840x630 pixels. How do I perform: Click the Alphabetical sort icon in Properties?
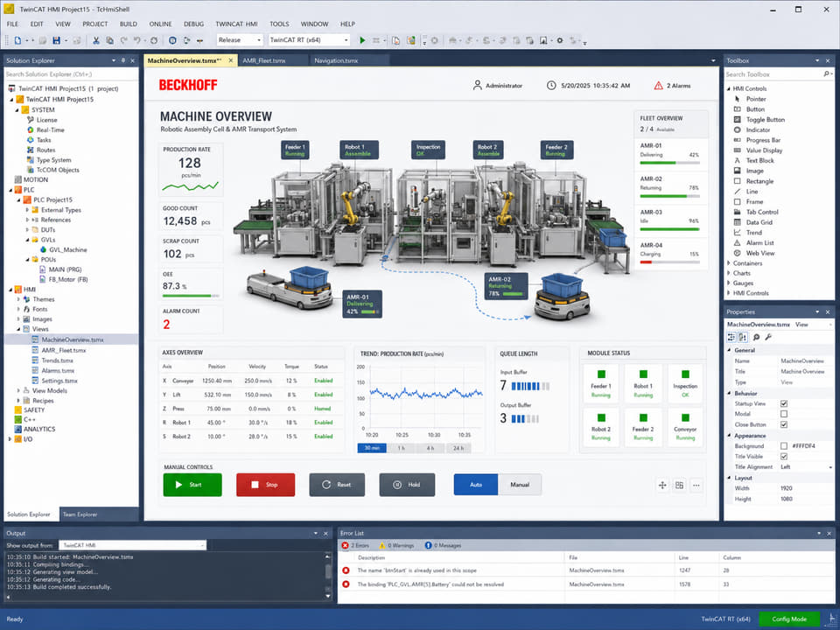pos(743,337)
